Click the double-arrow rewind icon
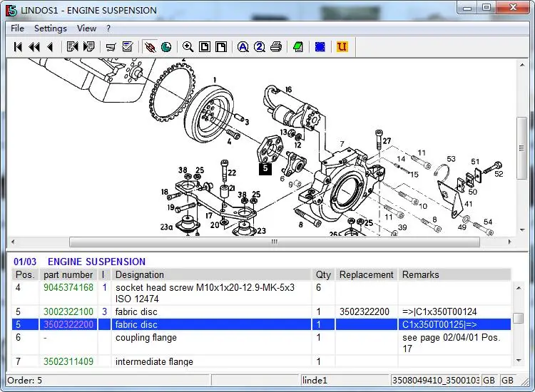The height and width of the screenshot is (392, 535). tap(34, 47)
